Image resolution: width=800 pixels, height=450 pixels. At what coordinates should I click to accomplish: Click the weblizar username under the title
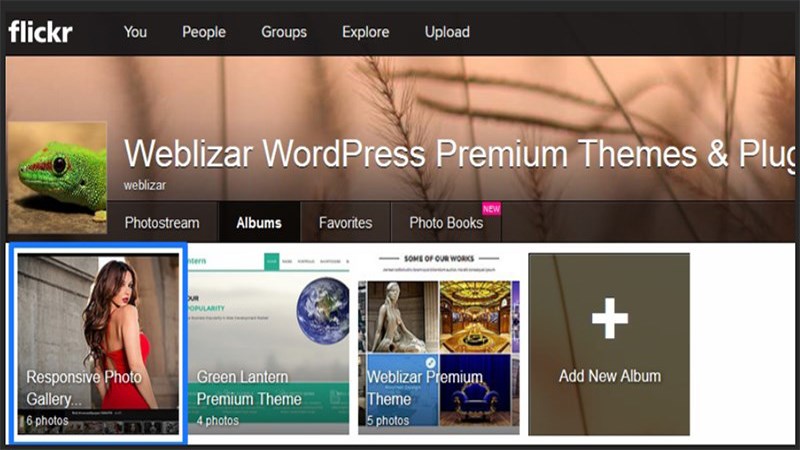click(144, 185)
